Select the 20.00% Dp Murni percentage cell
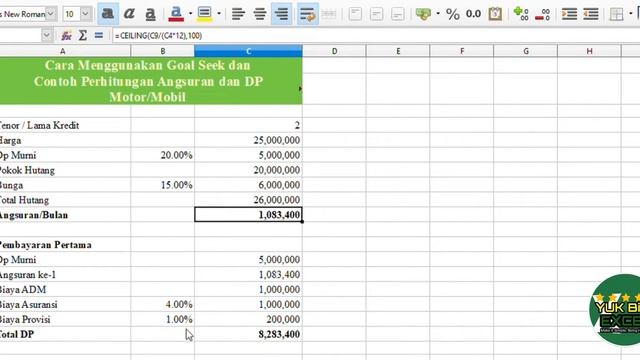The height and width of the screenshot is (360, 640). pos(162,155)
